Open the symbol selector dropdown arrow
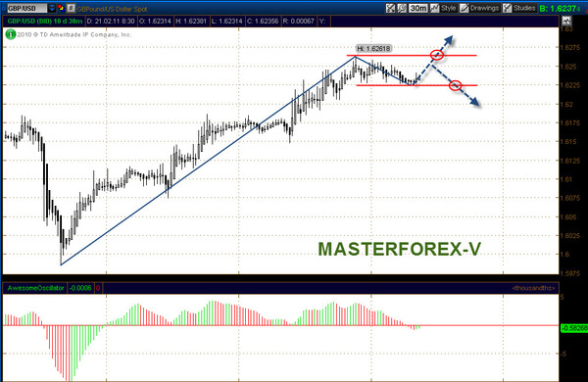The height and width of the screenshot is (382, 588). (x=52, y=8)
